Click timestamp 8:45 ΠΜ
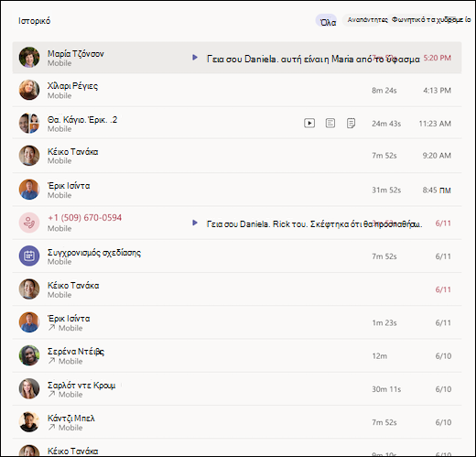This screenshot has width=476, height=457. click(x=437, y=190)
